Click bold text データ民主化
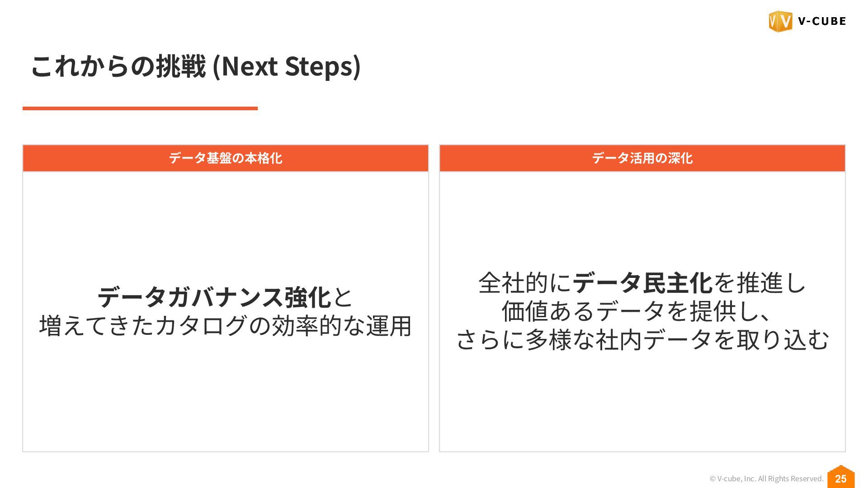This screenshot has height=488, width=868. coord(642,283)
